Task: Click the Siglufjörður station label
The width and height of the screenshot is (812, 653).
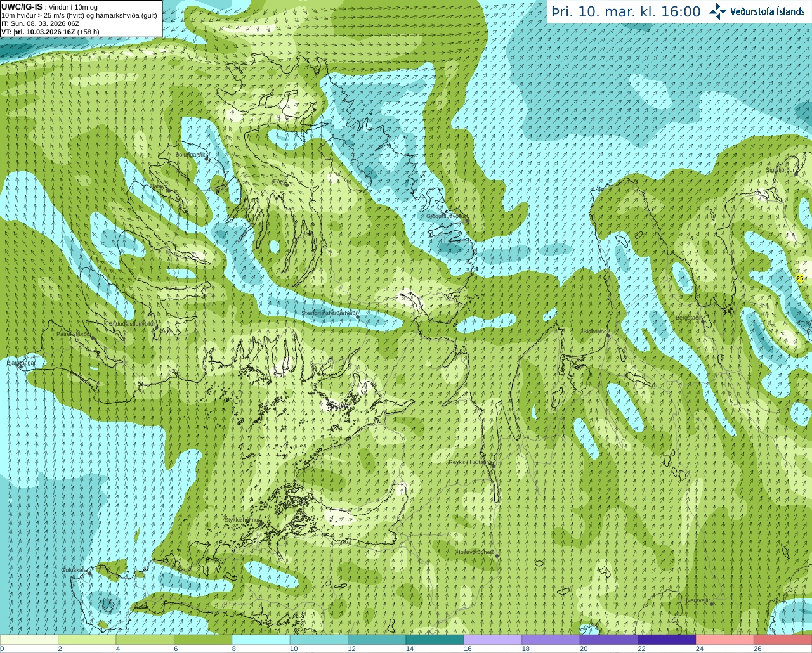Action: pyautogui.click(x=780, y=170)
